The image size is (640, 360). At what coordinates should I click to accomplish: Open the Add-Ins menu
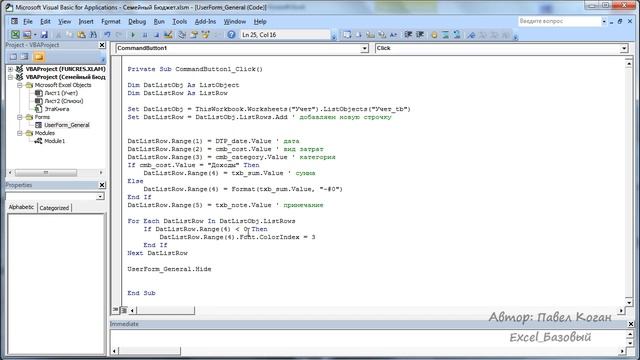205,21
